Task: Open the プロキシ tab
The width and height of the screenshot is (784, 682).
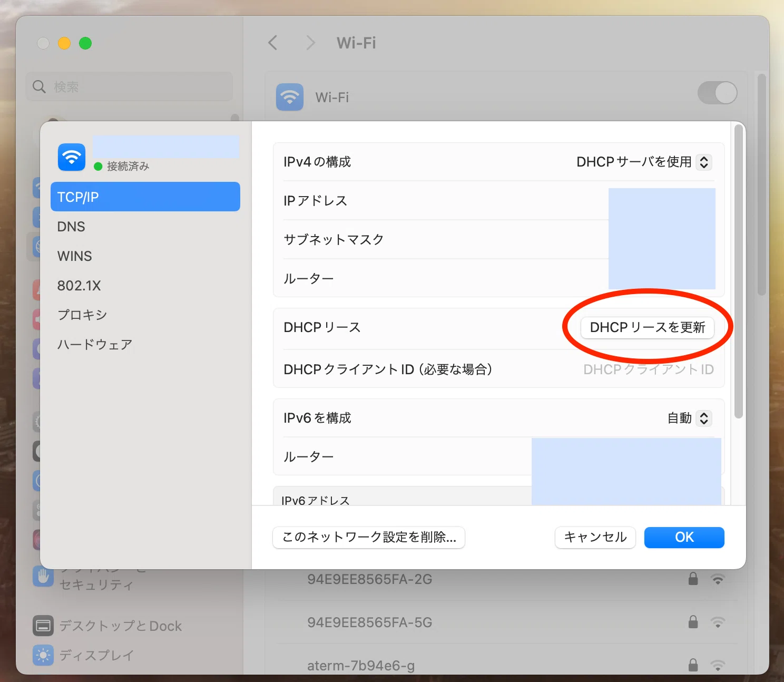Action: coord(145,315)
